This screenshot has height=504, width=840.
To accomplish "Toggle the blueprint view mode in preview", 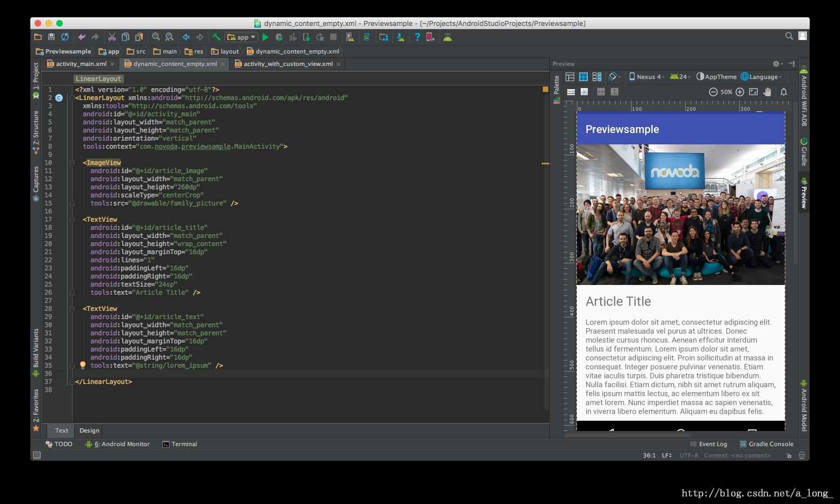I will 583,77.
